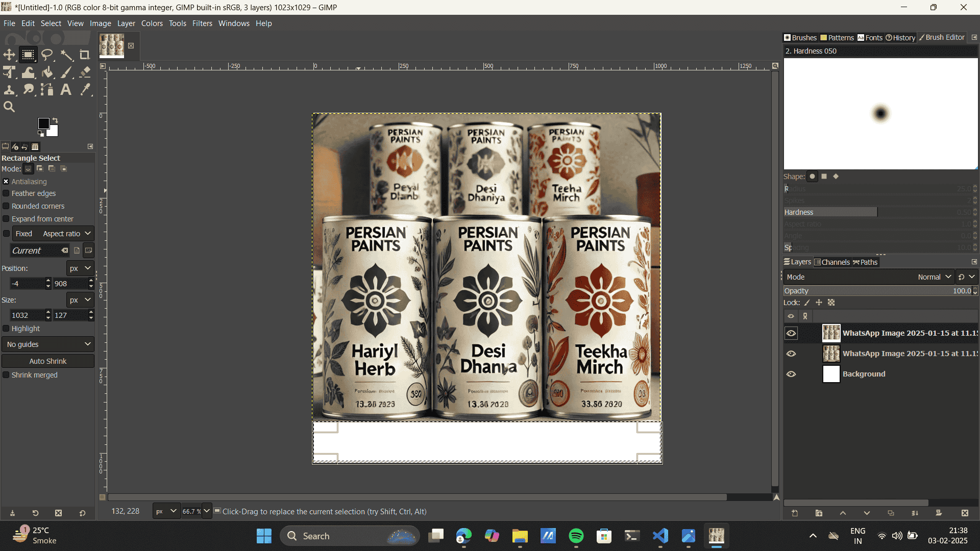Viewport: 980px width, 551px height.
Task: Close the open image tab
Action: coord(131,46)
